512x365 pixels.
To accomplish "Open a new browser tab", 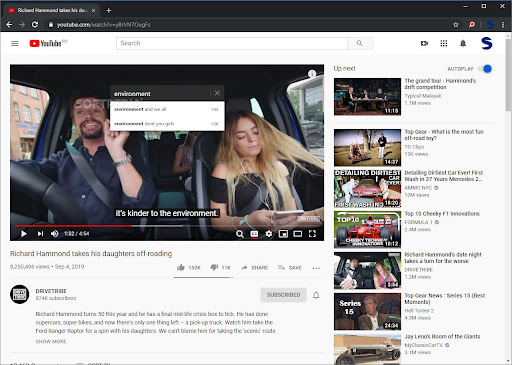I will click(108, 10).
